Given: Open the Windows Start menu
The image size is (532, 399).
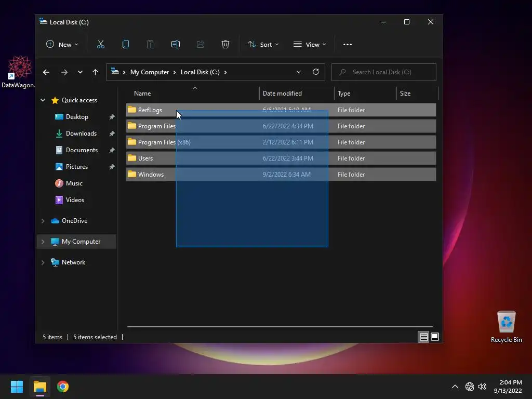Looking at the screenshot, I should point(17,387).
